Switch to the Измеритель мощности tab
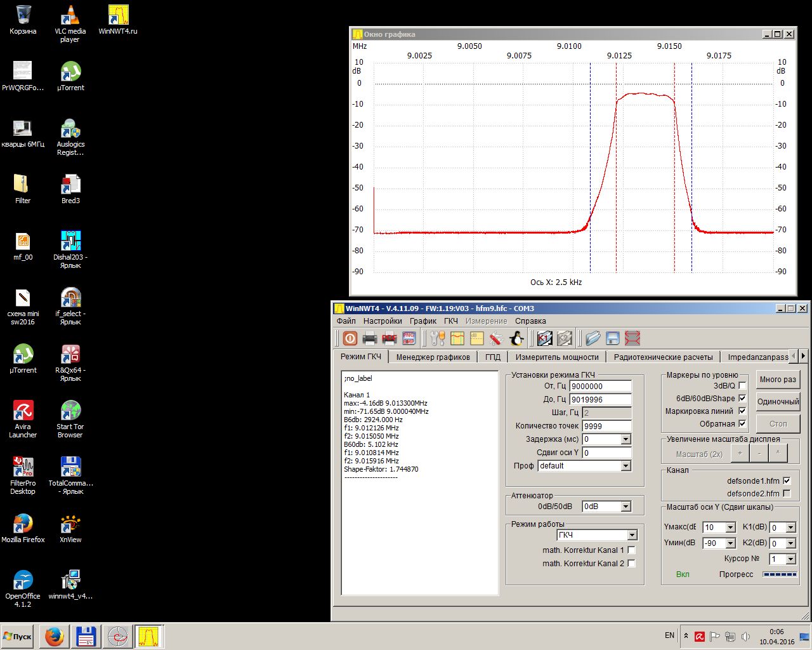Screen dimensions: 812x650 coord(556,357)
